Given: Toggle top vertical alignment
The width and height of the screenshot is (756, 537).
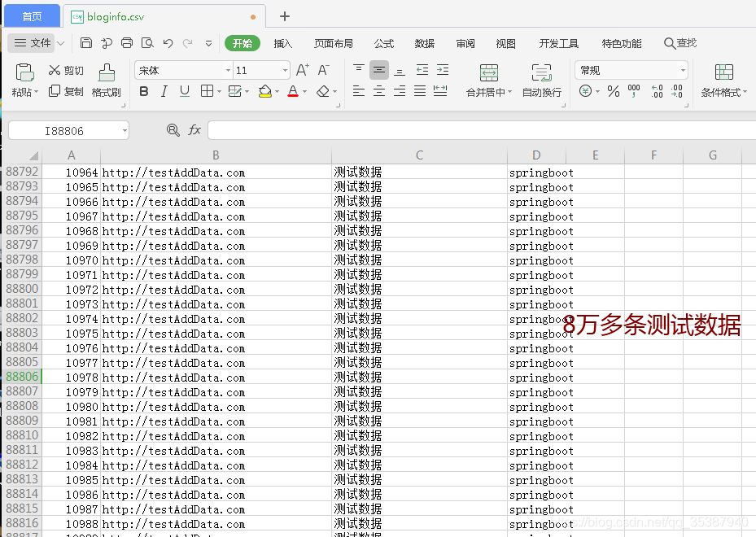Looking at the screenshot, I should [359, 70].
